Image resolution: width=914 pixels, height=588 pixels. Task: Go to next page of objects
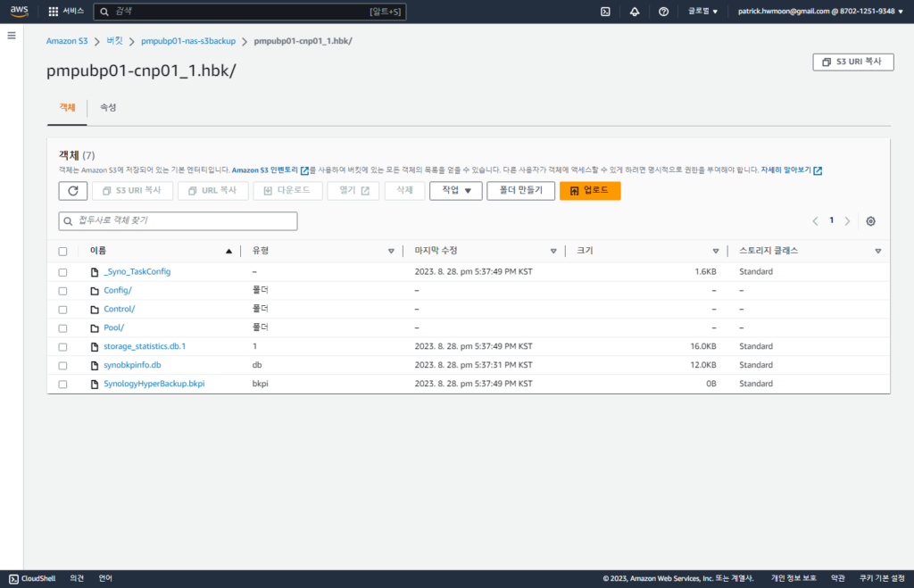pos(848,221)
